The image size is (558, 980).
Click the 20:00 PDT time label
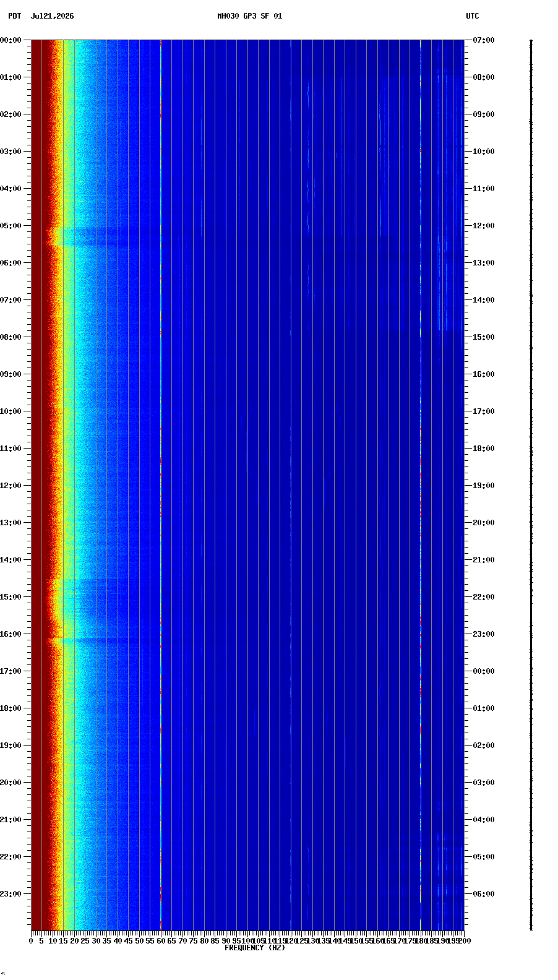click(11, 783)
